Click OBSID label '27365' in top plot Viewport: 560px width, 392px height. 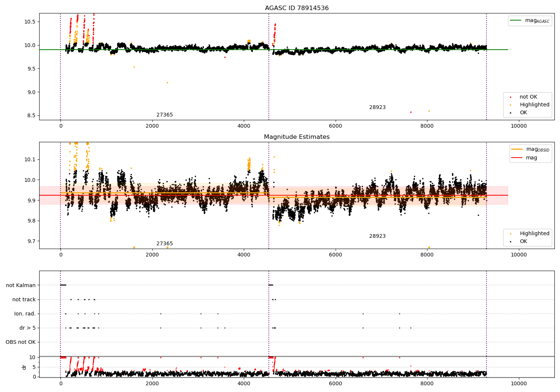(165, 115)
